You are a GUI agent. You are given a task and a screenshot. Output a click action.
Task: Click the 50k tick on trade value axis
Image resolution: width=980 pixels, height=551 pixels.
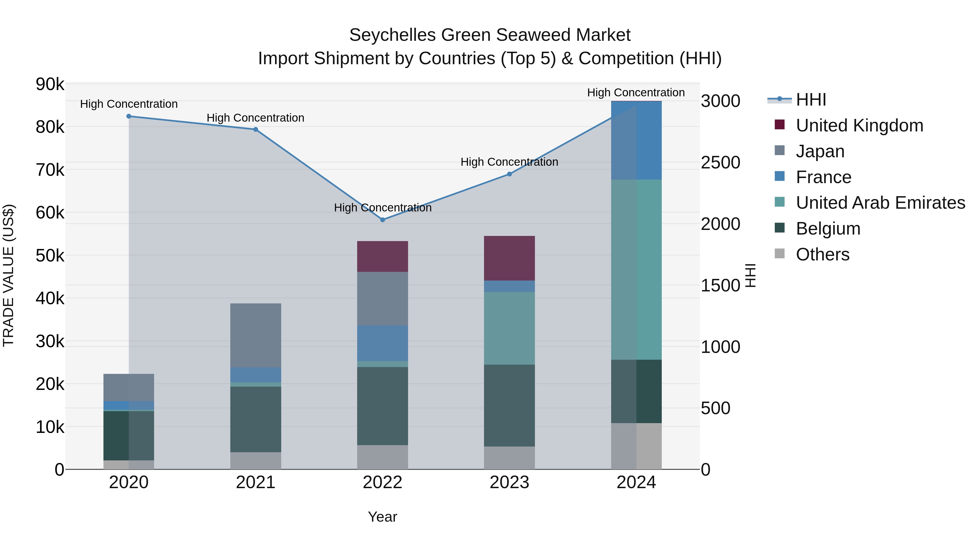coord(50,256)
